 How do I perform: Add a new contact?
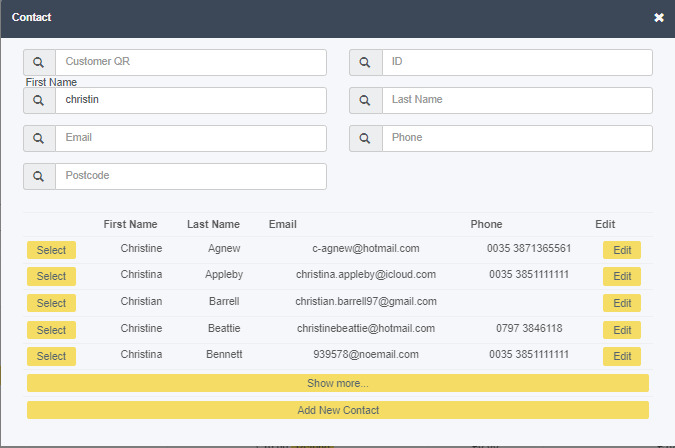point(338,410)
